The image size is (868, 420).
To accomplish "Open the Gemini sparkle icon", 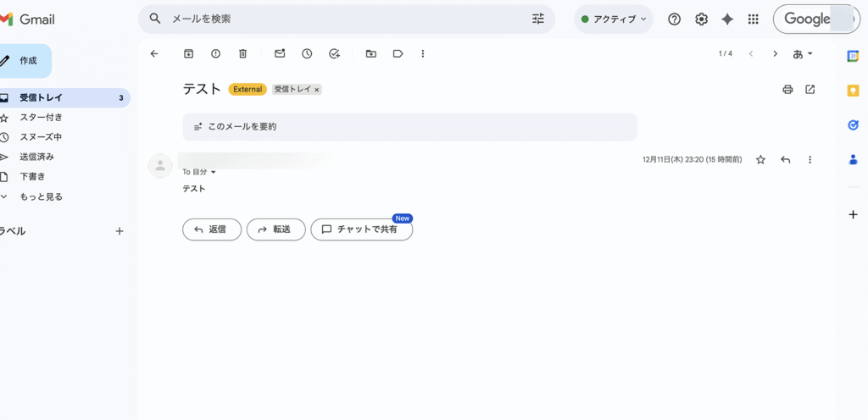I will click(x=727, y=19).
